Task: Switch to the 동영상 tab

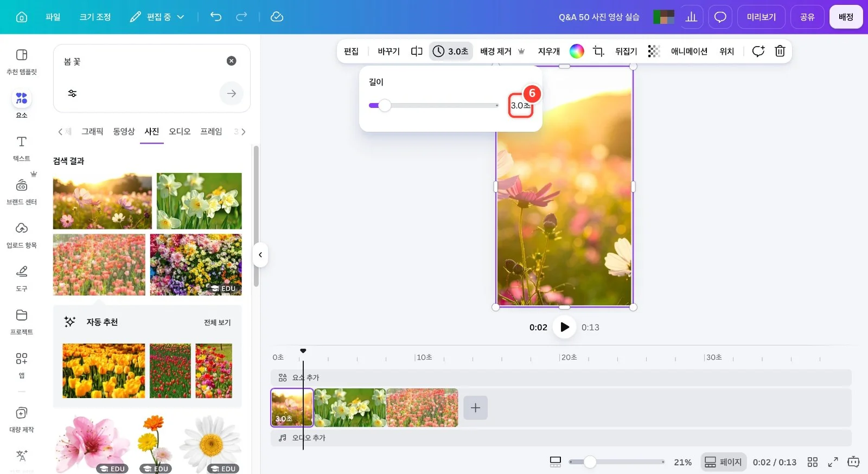Action: pos(124,131)
